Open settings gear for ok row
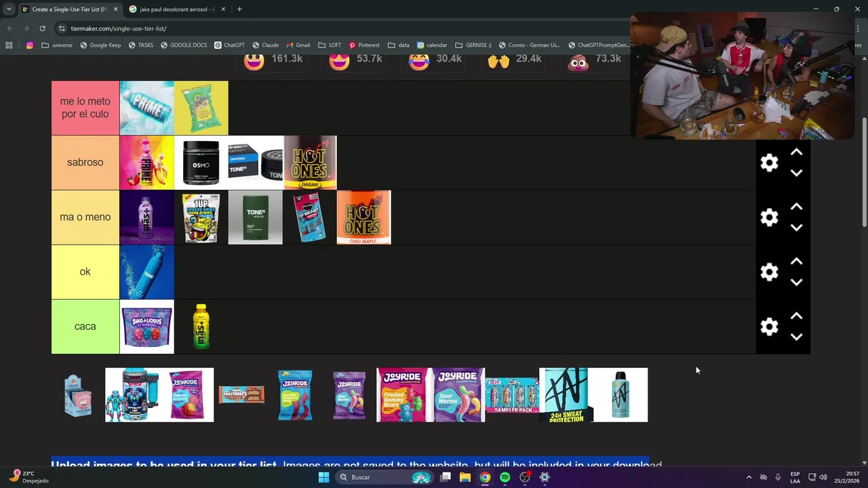868x488 pixels. (x=769, y=272)
